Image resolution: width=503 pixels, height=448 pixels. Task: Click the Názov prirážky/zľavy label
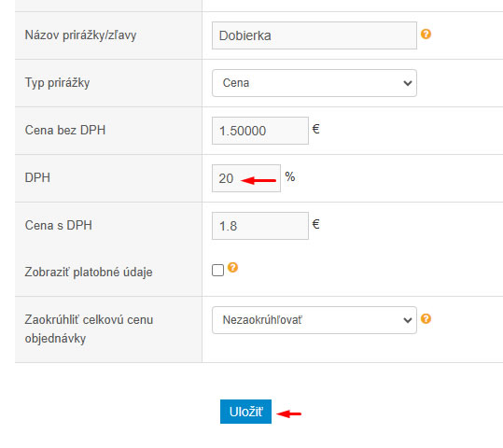(80, 35)
